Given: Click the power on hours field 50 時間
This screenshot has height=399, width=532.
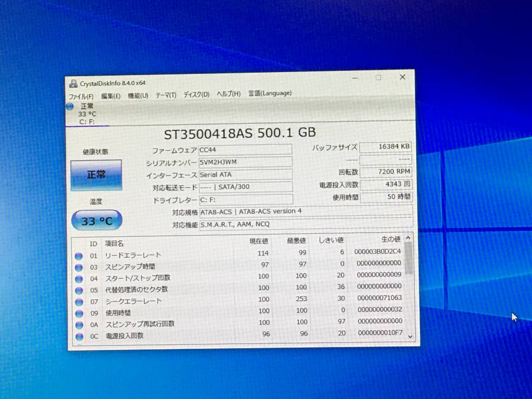Looking at the screenshot, I should tap(386, 196).
